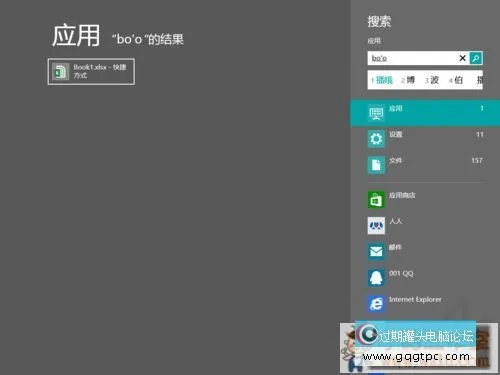This screenshot has height=375, width=500.
Task: Choose IME candidate 4 伯
Action: 456,80
